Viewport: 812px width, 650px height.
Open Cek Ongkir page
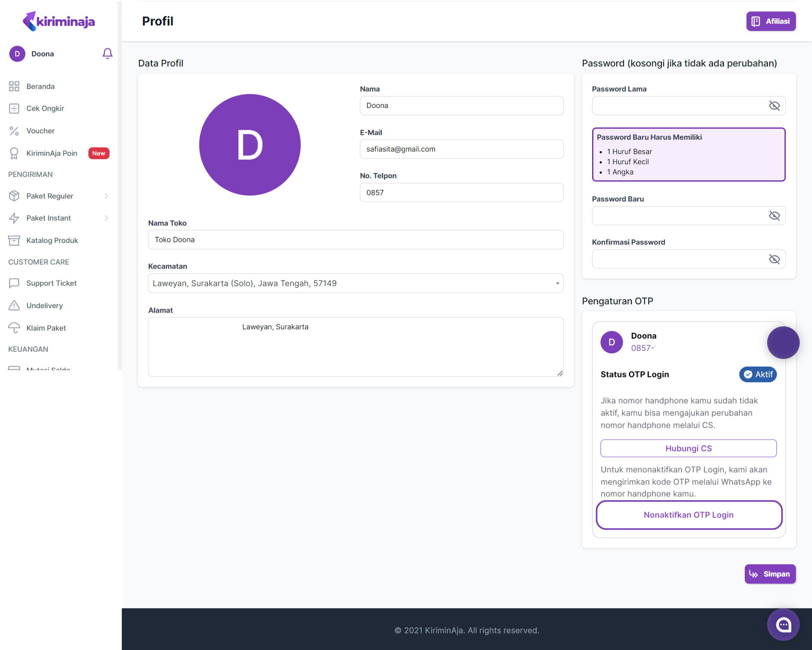coord(45,108)
